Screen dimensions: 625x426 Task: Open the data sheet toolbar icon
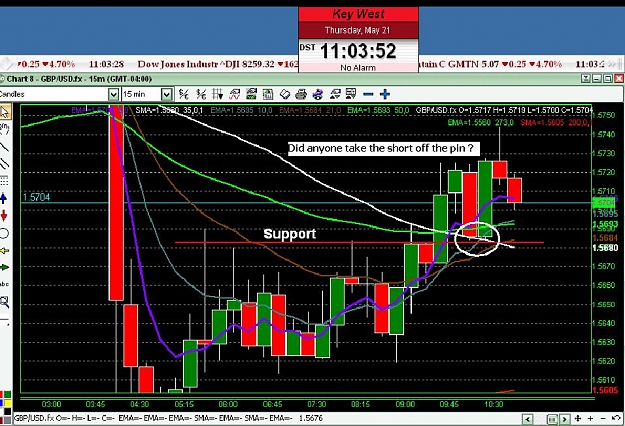coord(268,94)
